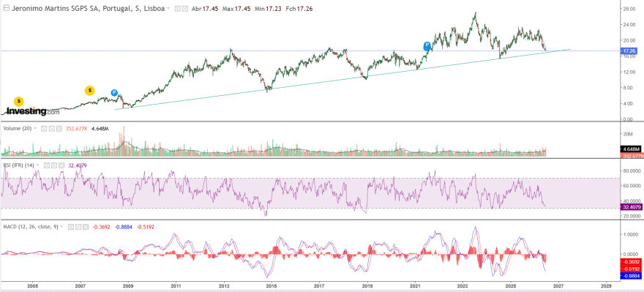Click the yellow dividend marker near 2005
Image resolution: width=644 pixels, height=292 pixels.
click(18, 101)
